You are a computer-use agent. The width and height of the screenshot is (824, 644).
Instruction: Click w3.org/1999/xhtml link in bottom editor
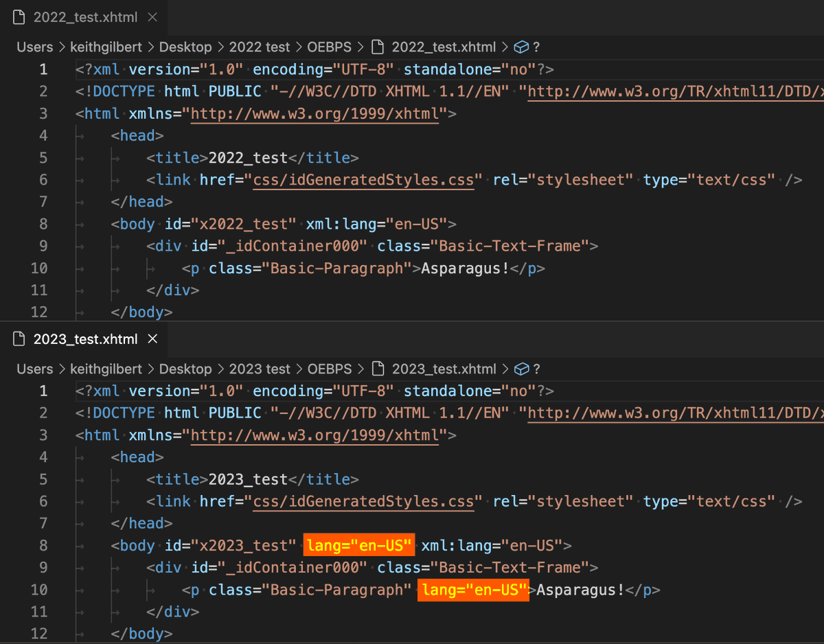click(314, 435)
